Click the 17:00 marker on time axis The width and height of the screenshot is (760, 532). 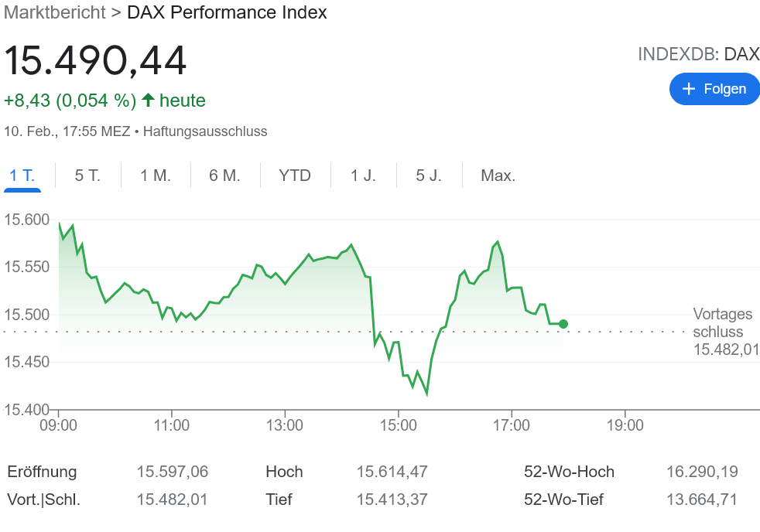pyautogui.click(x=512, y=425)
